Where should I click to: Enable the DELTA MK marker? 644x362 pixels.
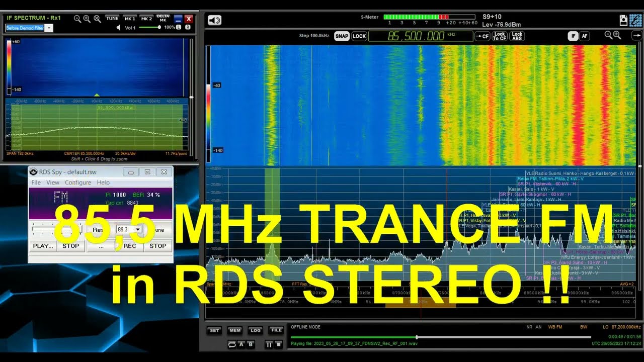[163, 19]
